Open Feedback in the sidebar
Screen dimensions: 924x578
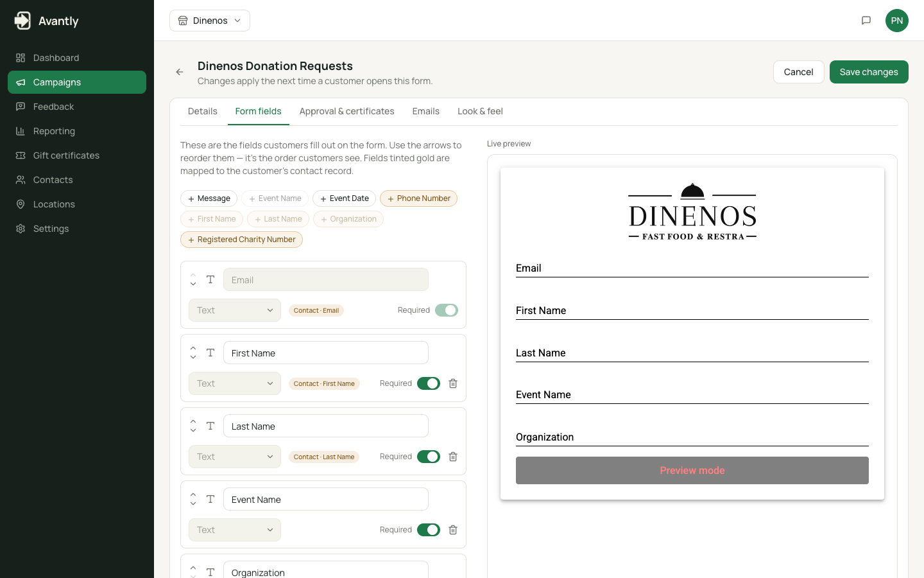click(x=77, y=107)
